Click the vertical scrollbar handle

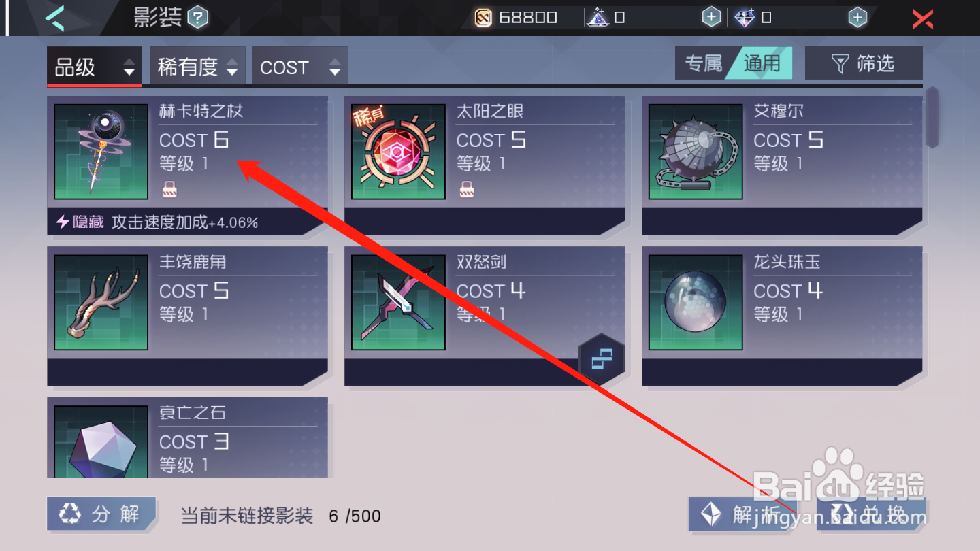click(932, 117)
